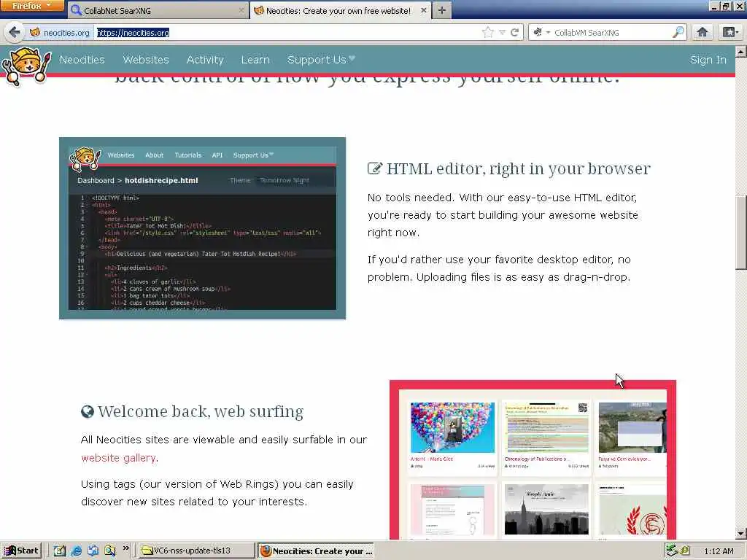Image resolution: width=747 pixels, height=560 pixels.
Task: Click the security tray icon beside the clock
Action: coord(684,551)
